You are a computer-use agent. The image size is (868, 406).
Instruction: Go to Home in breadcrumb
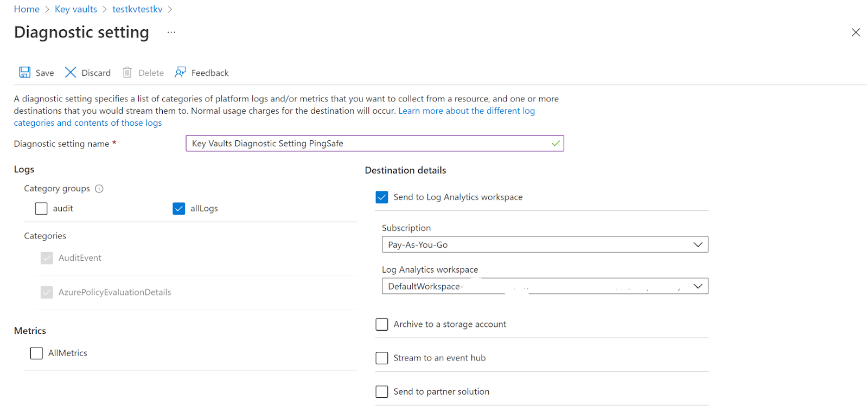pos(27,9)
